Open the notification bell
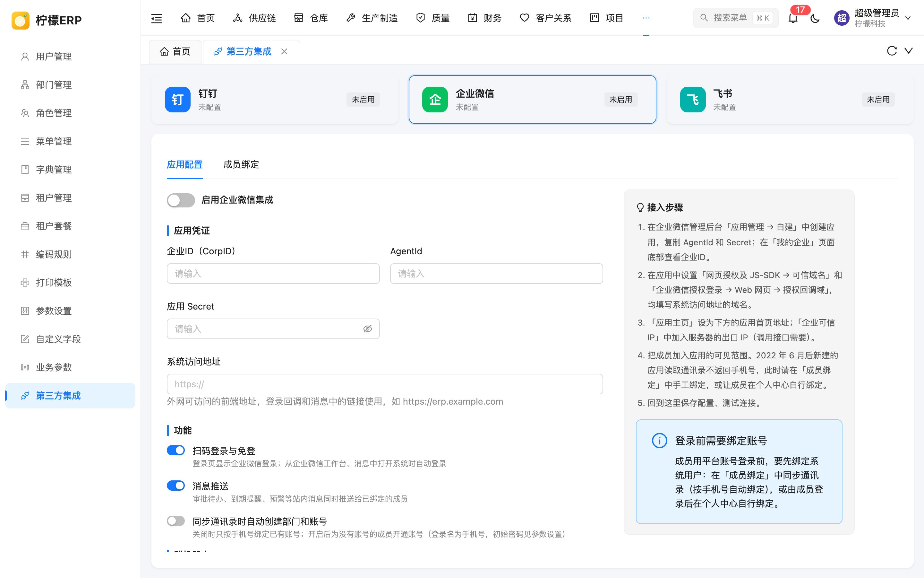This screenshot has height=578, width=924. coord(793,18)
